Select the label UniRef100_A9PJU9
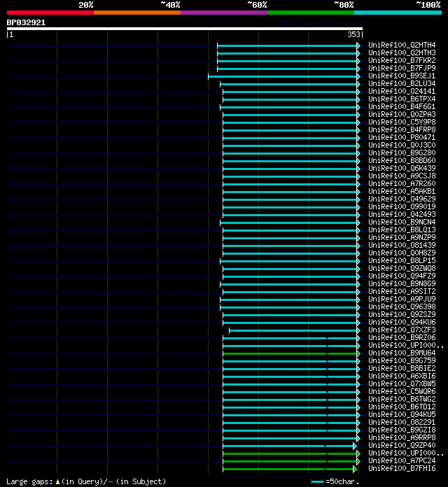Screen dimensions: 448x487 tap(402, 299)
